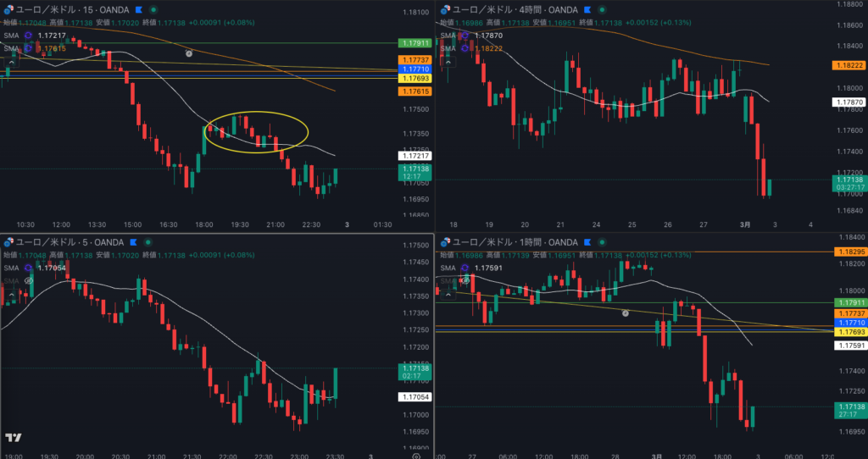Toggle visibility of hidden SMA on 5-minute chart

pyautogui.click(x=28, y=279)
